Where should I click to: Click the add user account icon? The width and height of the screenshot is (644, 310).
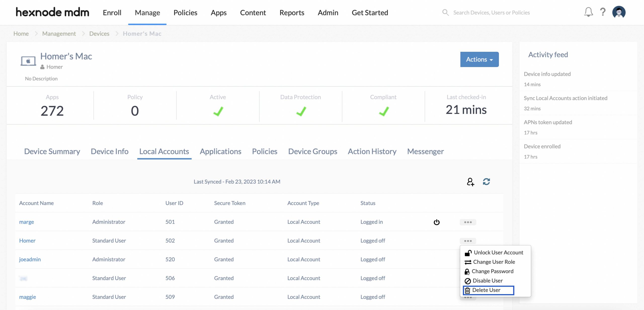click(470, 182)
